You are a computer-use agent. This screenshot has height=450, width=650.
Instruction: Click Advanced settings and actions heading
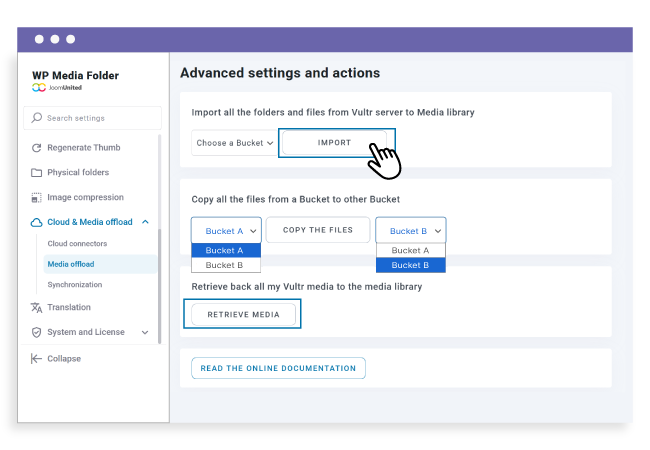click(x=280, y=73)
